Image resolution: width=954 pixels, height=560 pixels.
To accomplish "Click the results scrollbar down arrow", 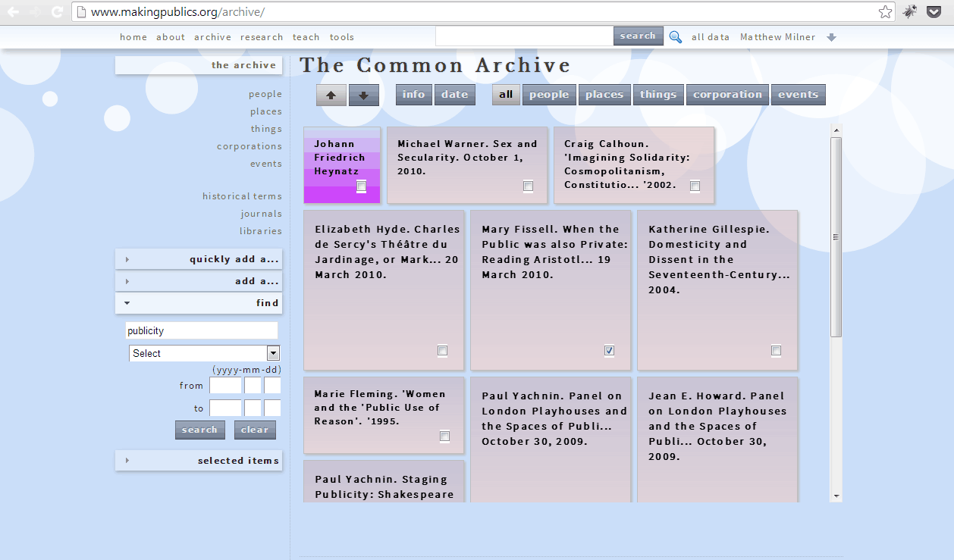I will (836, 496).
